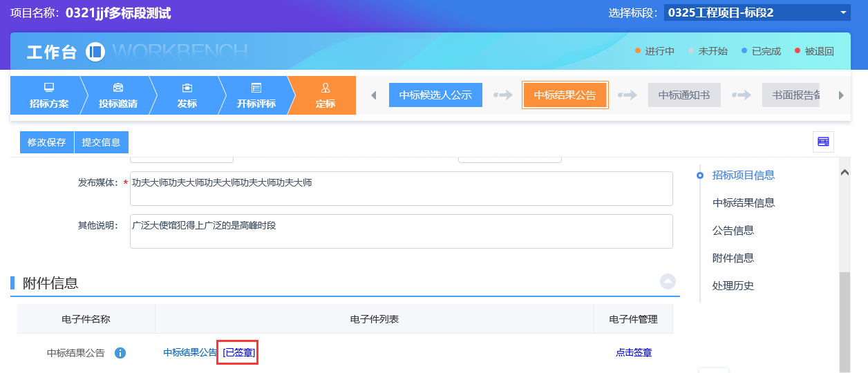Open the 招标方案 stage step
Screen dimensions: 868x373
tap(48, 95)
